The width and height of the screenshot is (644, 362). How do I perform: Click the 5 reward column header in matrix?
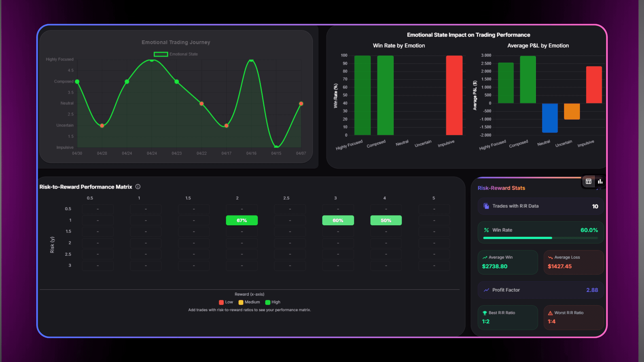pos(434,198)
